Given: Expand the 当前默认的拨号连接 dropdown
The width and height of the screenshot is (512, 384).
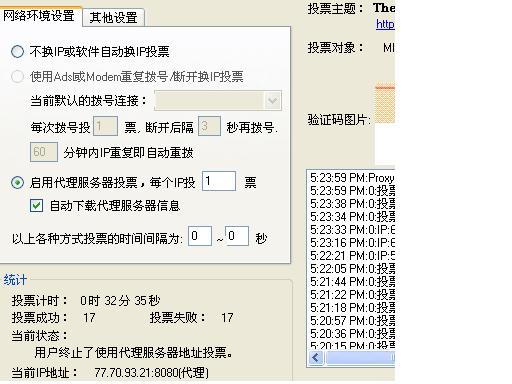Looking at the screenshot, I should pyautogui.click(x=272, y=100).
